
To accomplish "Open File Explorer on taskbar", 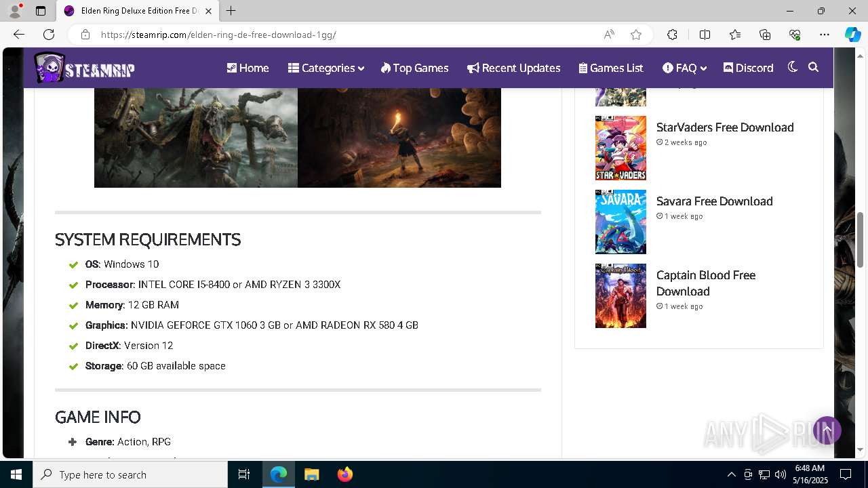I will tap(311, 474).
